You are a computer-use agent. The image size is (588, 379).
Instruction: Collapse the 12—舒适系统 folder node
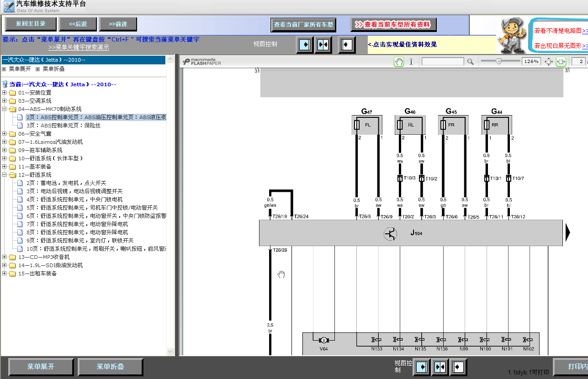pyautogui.click(x=5, y=175)
